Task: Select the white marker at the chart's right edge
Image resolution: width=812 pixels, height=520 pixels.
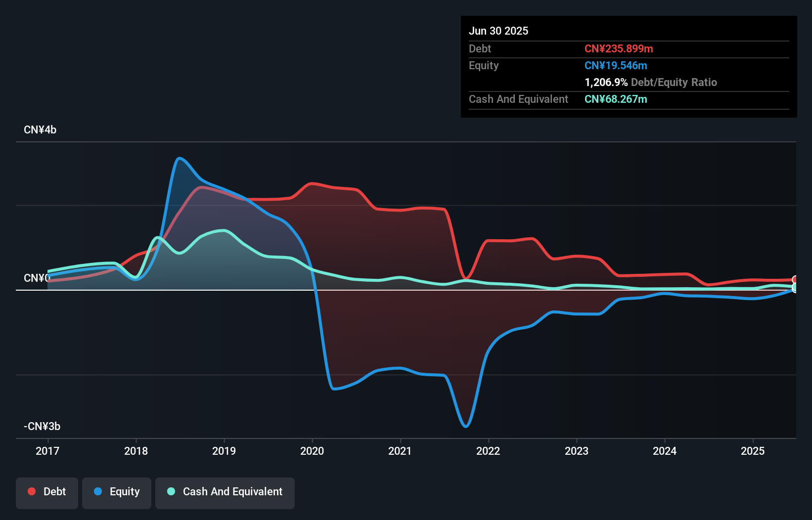Action: coord(795,279)
